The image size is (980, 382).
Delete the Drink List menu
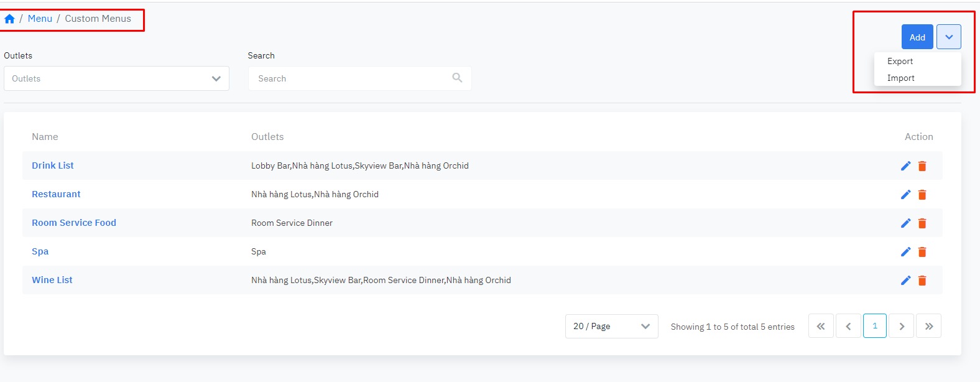[x=922, y=166]
